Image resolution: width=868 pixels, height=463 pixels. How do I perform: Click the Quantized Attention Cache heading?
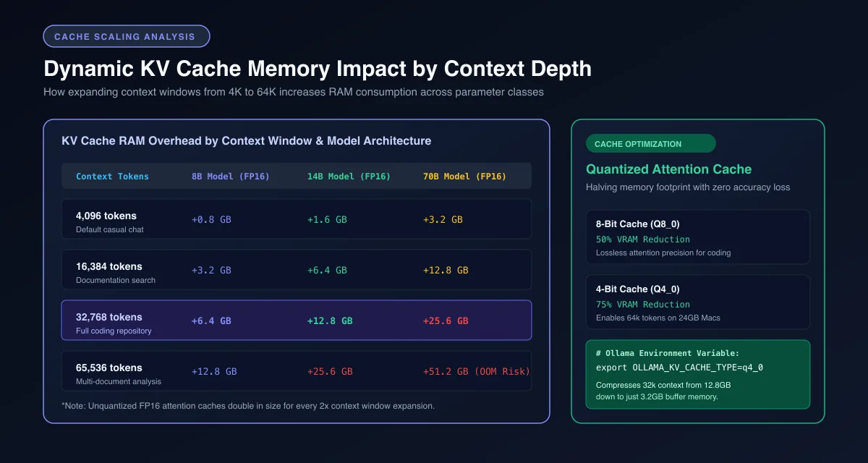(669, 169)
